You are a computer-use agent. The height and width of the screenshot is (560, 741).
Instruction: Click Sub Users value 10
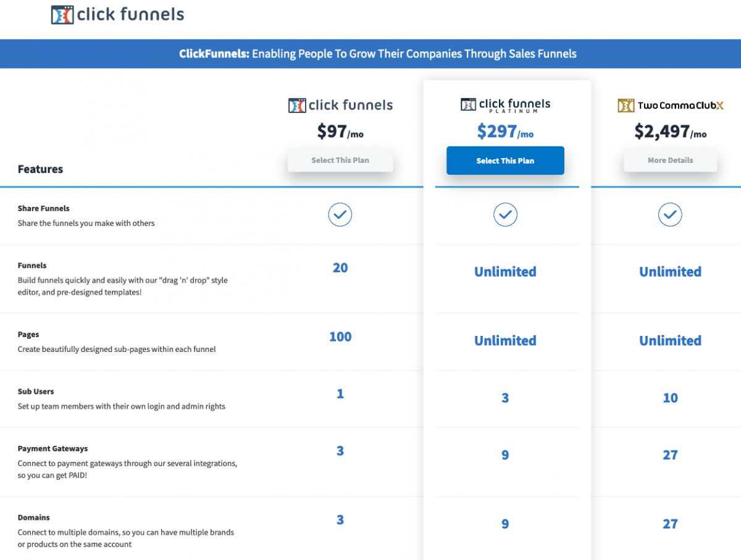coord(670,398)
